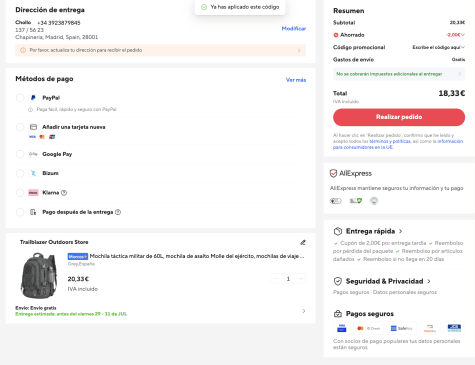The image size is (475, 365).
Task: Click the edit note icon beside Trailblazer Outdoors Store
Action: [303, 242]
